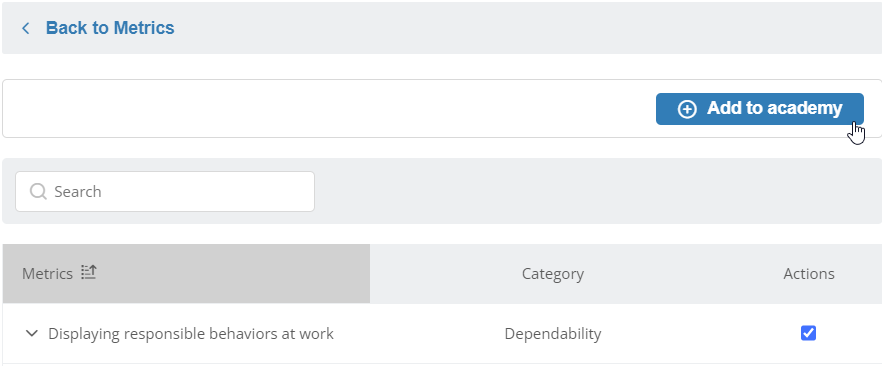Image resolution: width=882 pixels, height=366 pixels.
Task: Sort by the Metrics column header
Action: 186,274
